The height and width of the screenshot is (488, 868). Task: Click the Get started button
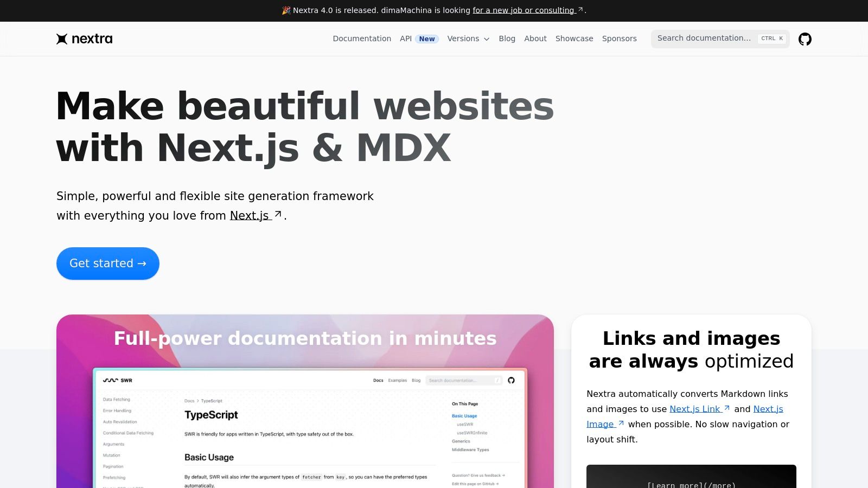click(x=108, y=264)
